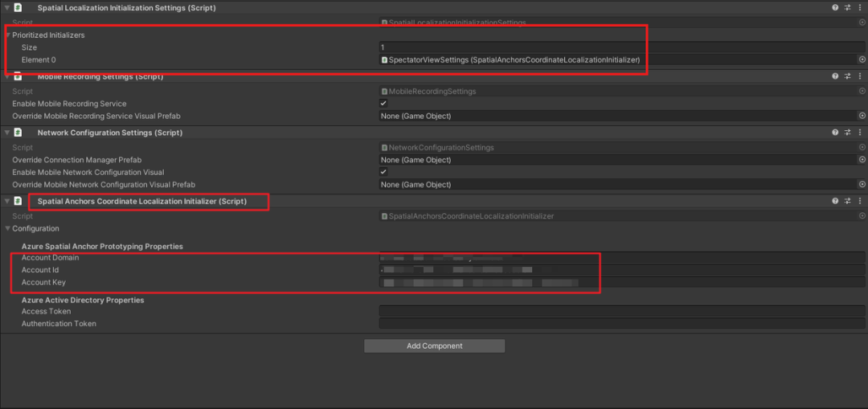This screenshot has width=868, height=409.
Task: Click the Account Key label
Action: (x=43, y=282)
